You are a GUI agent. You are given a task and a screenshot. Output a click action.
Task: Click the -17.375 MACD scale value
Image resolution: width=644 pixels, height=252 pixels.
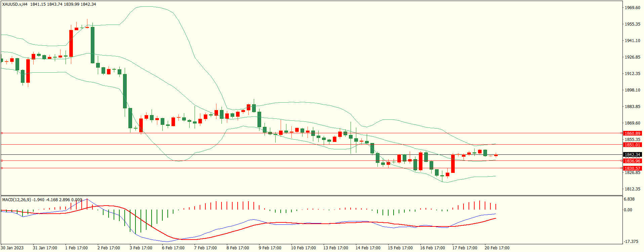point(631,242)
